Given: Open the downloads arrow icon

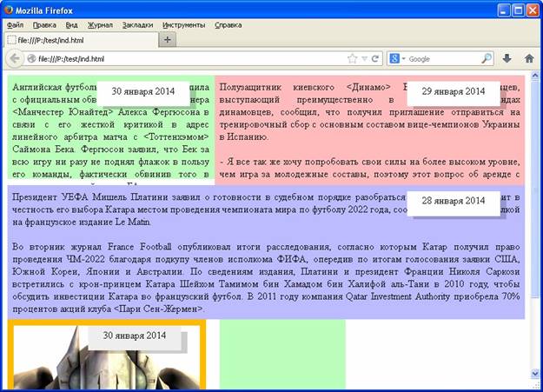Looking at the screenshot, I should [507, 59].
